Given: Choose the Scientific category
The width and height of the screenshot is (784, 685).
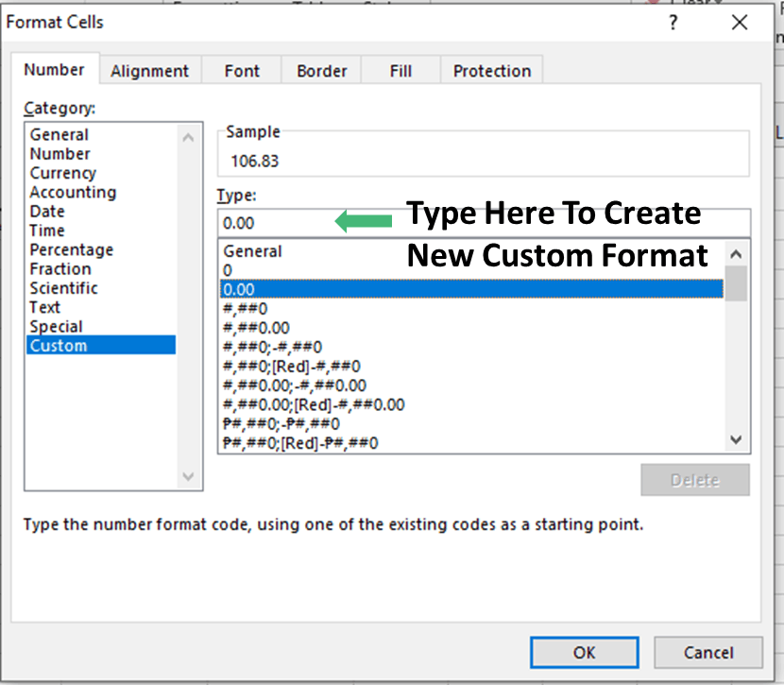Looking at the screenshot, I should click(x=101, y=288).
